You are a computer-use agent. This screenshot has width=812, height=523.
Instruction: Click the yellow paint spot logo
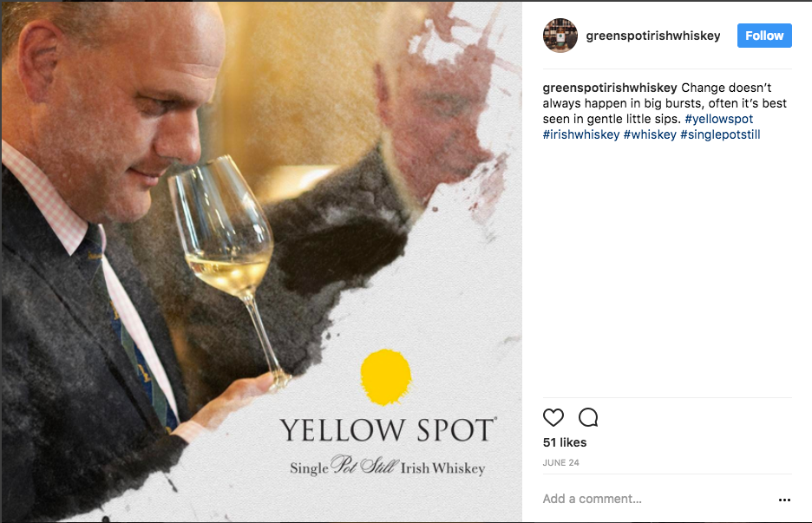386,377
